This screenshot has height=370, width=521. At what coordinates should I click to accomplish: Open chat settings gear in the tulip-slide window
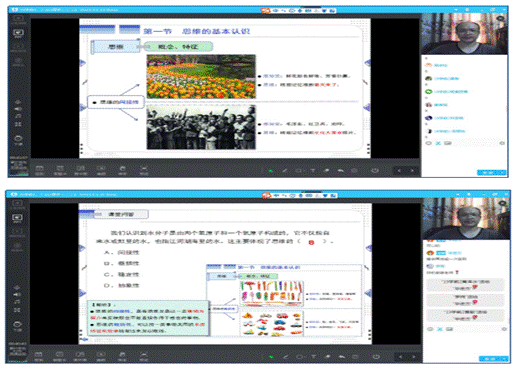click(502, 143)
